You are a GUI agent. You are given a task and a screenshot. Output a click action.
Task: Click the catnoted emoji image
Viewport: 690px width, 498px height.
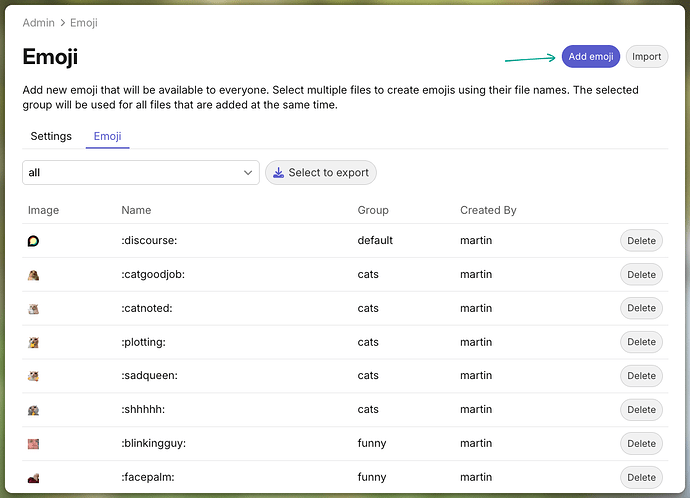[33, 309]
